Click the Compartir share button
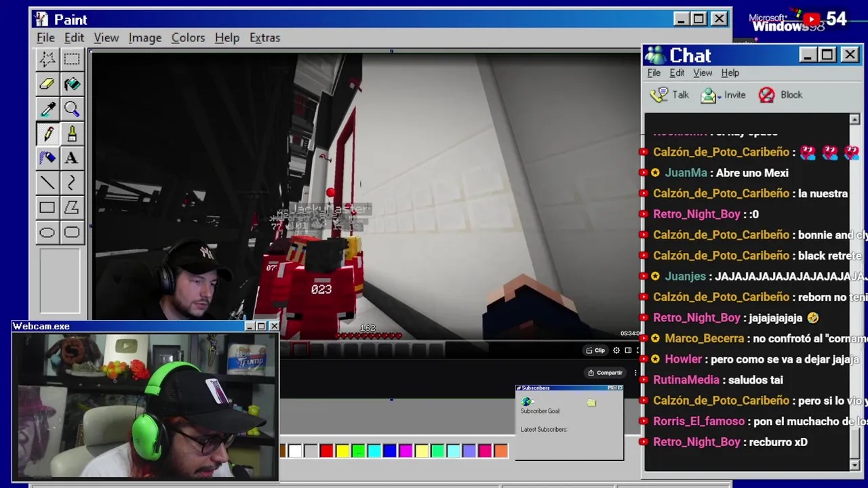The width and height of the screenshot is (868, 488). 605,373
